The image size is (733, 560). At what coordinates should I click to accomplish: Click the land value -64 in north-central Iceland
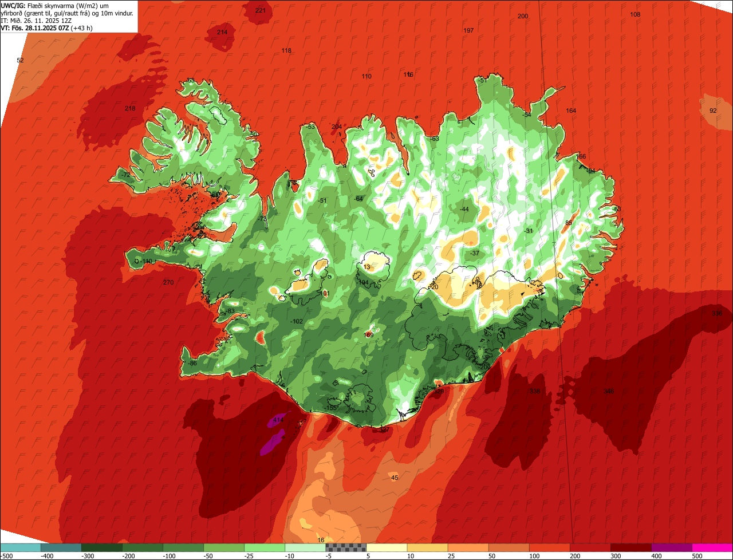(x=358, y=198)
